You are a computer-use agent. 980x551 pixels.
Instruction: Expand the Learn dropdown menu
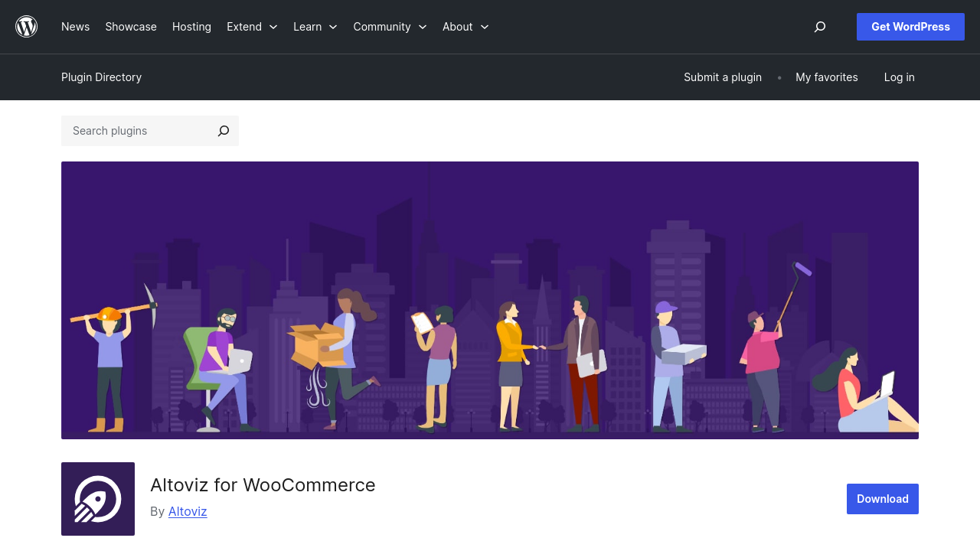point(315,27)
